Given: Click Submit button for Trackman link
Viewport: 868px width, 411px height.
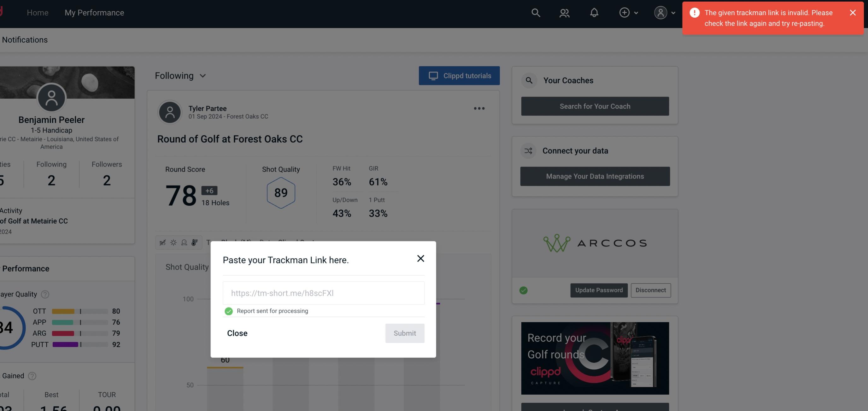Looking at the screenshot, I should point(405,333).
